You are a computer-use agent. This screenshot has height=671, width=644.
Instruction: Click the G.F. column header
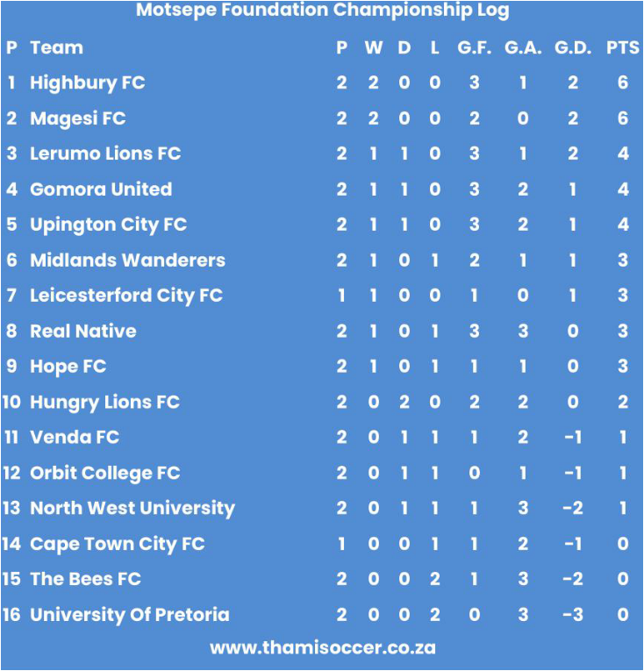click(474, 47)
